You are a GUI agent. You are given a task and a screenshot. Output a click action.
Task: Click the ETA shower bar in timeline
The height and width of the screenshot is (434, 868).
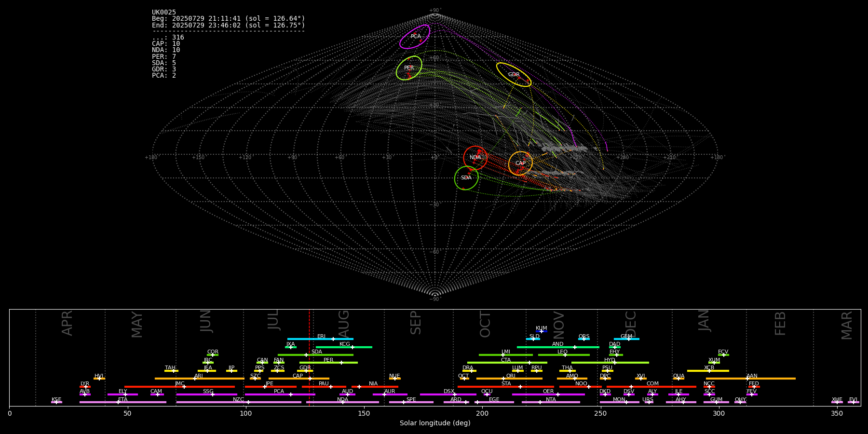coord(123,402)
